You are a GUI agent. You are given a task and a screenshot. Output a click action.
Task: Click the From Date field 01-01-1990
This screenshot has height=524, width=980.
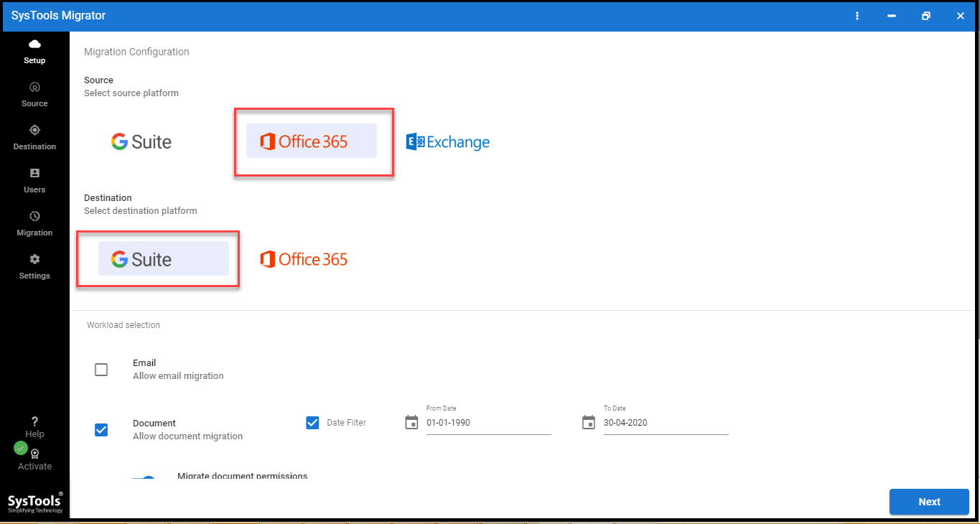coord(489,423)
